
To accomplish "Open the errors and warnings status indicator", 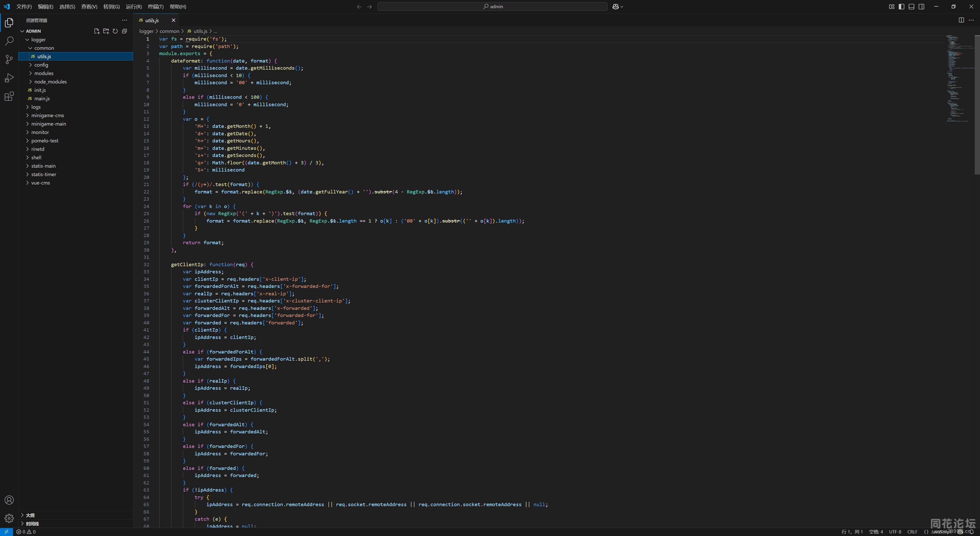I will [26, 532].
